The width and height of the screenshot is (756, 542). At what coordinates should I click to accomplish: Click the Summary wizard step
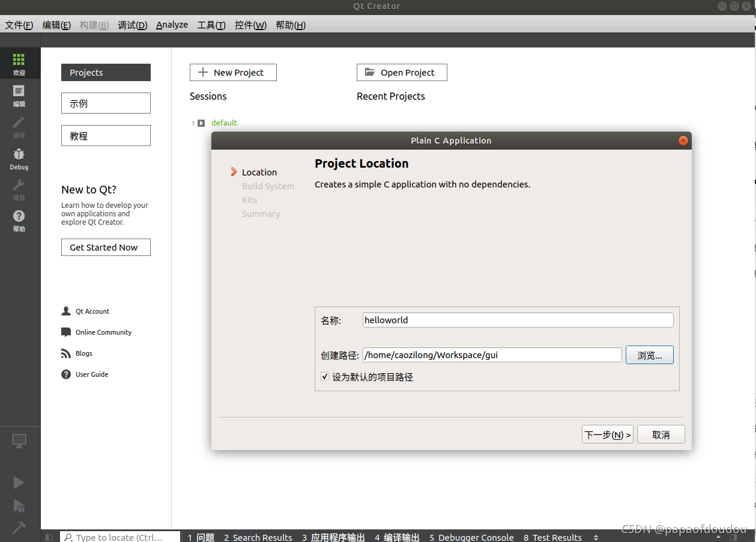click(261, 214)
